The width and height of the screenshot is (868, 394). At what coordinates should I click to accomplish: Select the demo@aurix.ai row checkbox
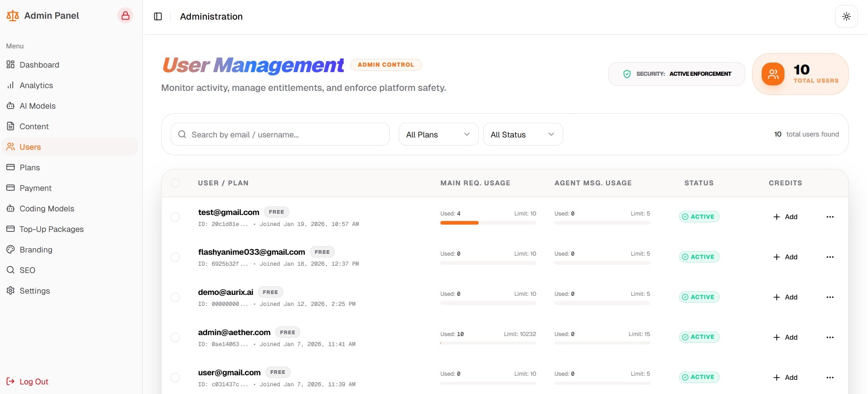(x=175, y=297)
